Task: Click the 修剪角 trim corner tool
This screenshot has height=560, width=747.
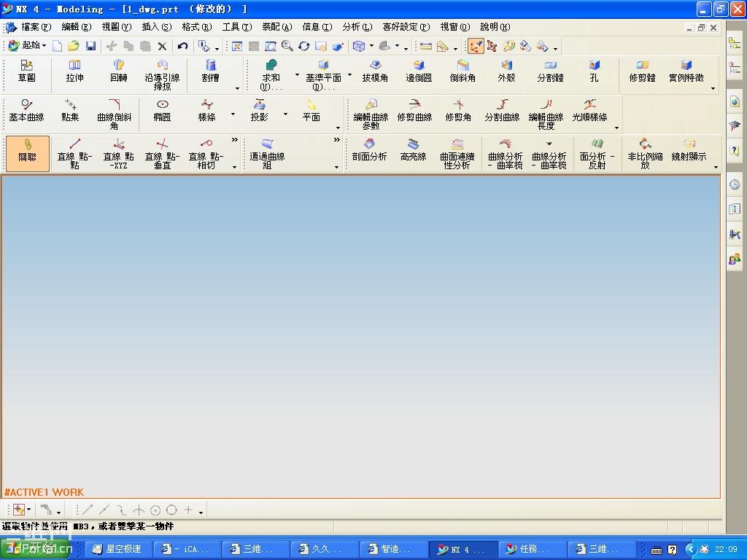Action: click(x=458, y=111)
